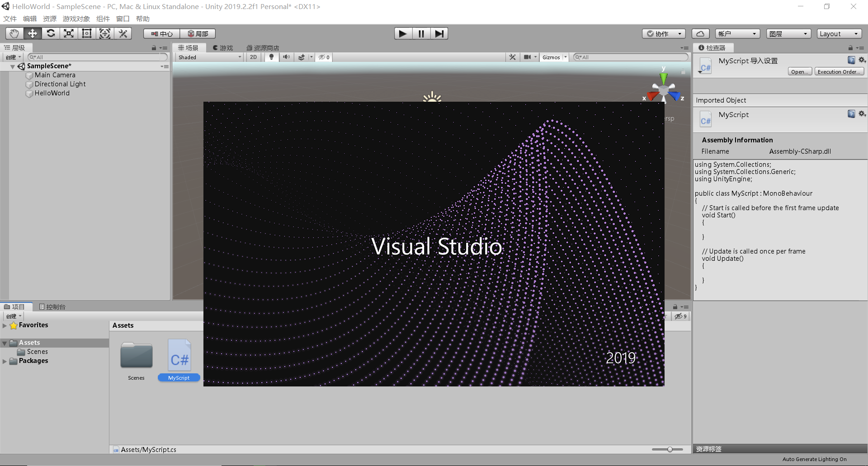Open MyScript import settings gear menu
This screenshot has height=466, width=868.
click(862, 60)
